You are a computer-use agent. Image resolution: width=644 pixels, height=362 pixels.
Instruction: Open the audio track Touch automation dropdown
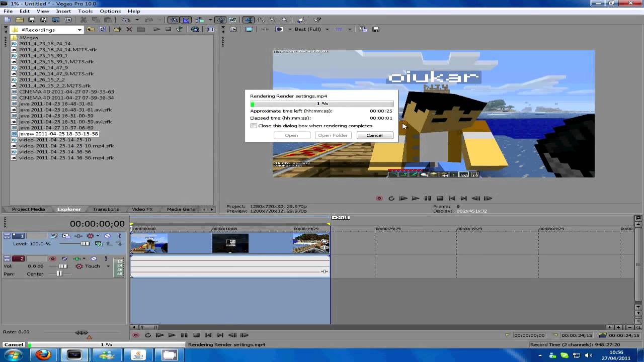click(x=108, y=266)
